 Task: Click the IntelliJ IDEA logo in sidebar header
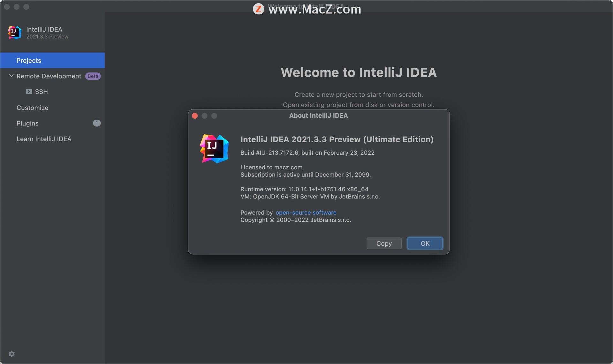click(15, 33)
